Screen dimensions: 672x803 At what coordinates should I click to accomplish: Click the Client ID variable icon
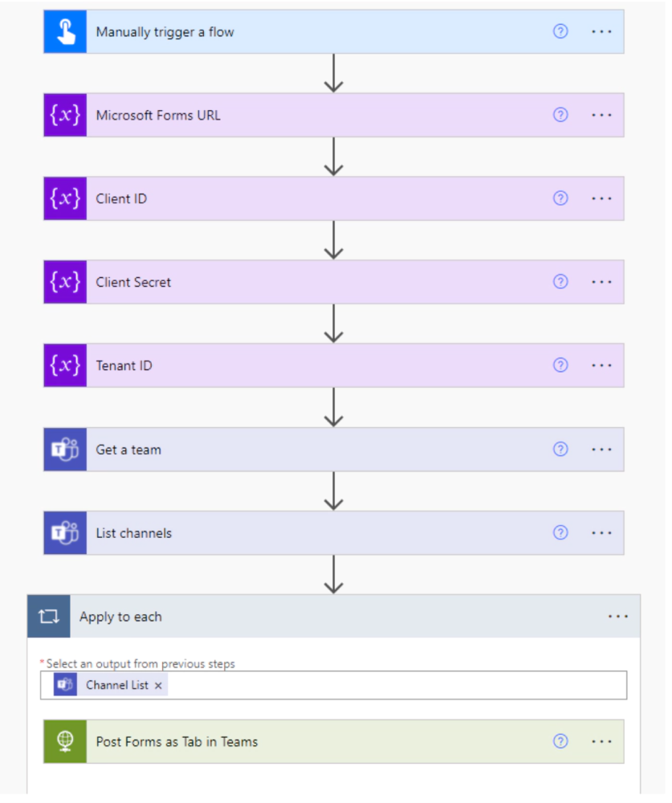(64, 198)
